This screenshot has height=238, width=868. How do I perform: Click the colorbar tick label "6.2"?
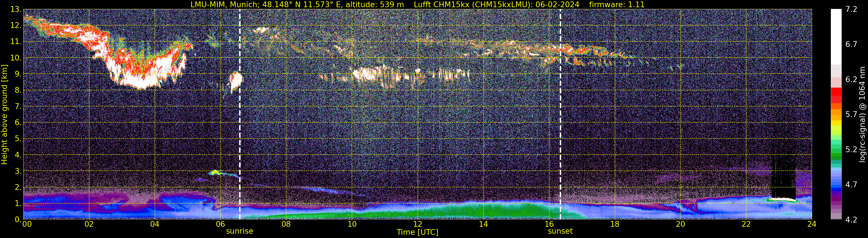(851, 80)
